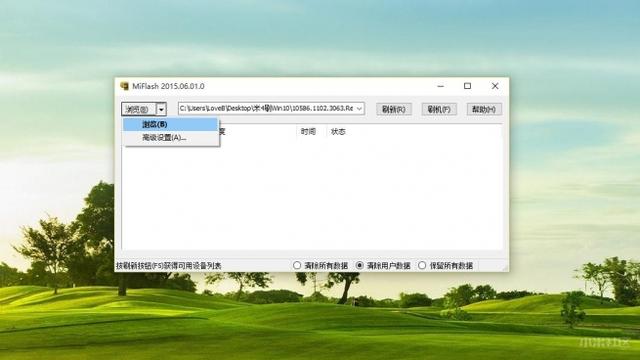The height and width of the screenshot is (360, 640).
Task: Expand the path combo box chevron
Action: (359, 109)
